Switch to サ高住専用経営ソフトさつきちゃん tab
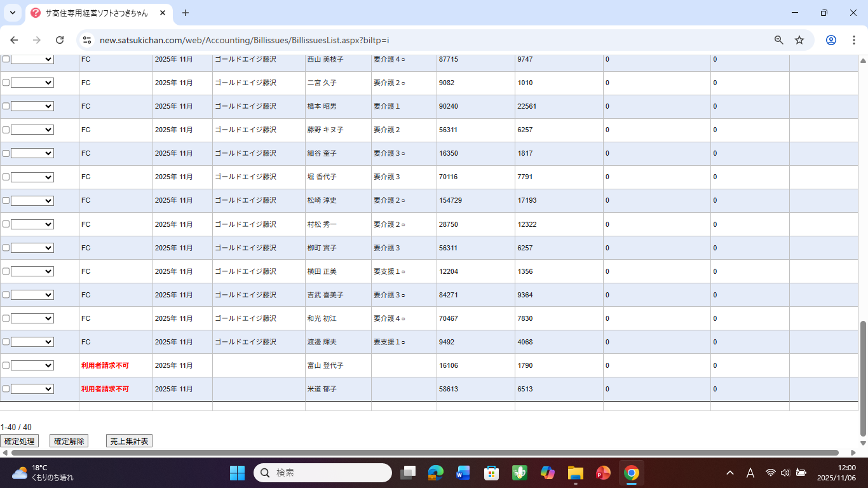868x488 pixels. (95, 13)
